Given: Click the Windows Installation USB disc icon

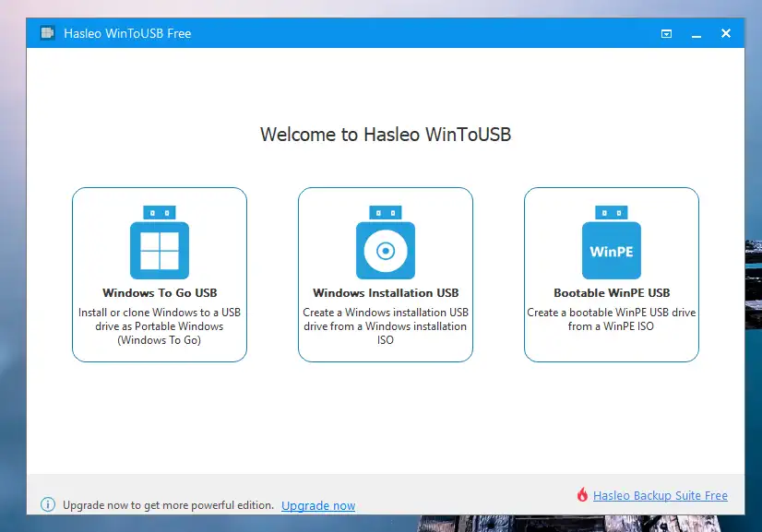Looking at the screenshot, I should pos(386,242).
